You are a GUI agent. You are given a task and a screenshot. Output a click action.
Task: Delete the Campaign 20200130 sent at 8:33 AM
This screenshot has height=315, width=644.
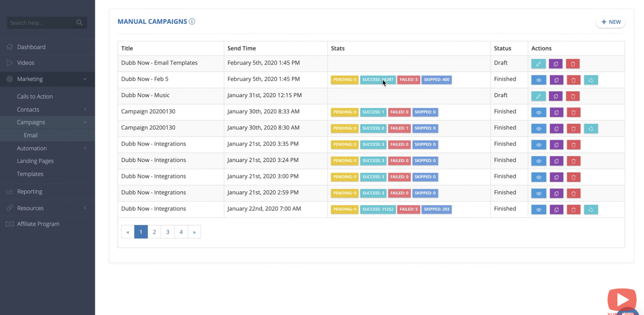pos(573,112)
